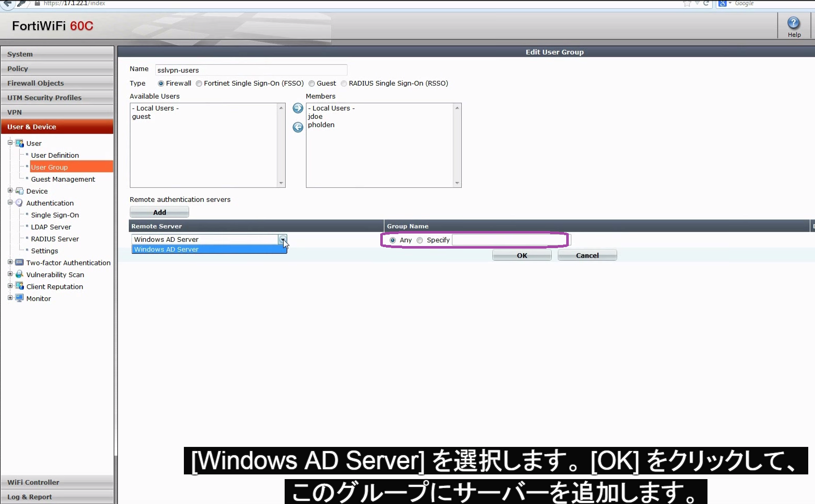Image resolution: width=815 pixels, height=504 pixels.
Task: Choose Specify for group name
Action: click(x=420, y=240)
